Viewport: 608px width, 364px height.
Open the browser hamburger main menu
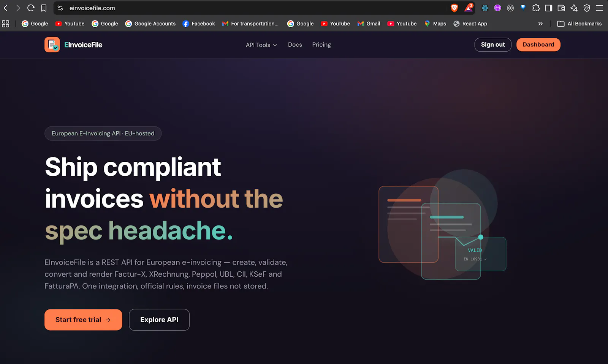tap(600, 8)
